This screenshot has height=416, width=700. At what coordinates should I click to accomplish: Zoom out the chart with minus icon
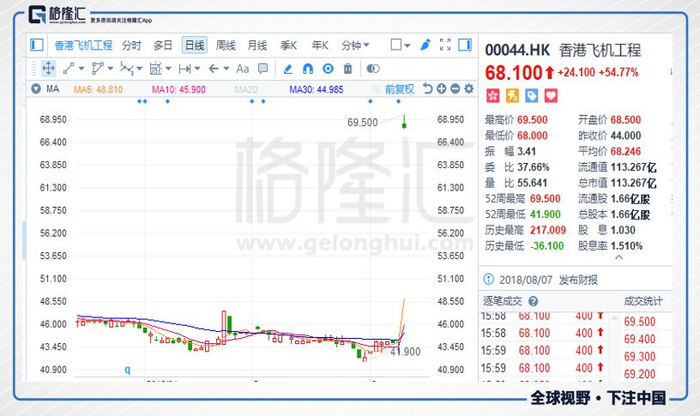[455, 89]
